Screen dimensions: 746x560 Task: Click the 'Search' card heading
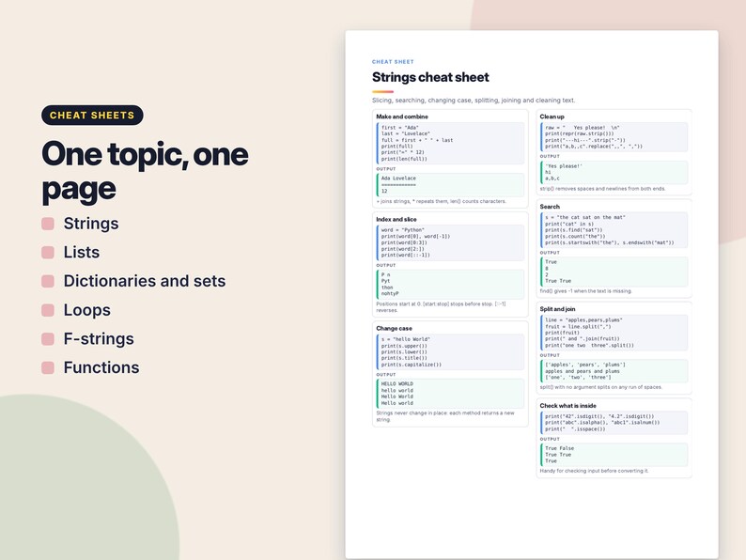550,207
